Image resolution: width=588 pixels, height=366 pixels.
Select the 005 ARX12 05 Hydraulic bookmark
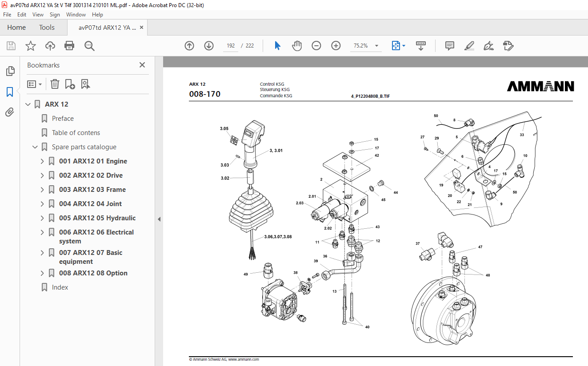pos(97,218)
